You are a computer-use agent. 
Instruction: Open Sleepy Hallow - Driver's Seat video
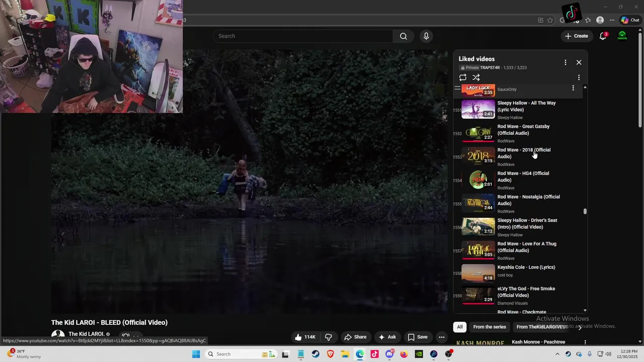pyautogui.click(x=527, y=224)
